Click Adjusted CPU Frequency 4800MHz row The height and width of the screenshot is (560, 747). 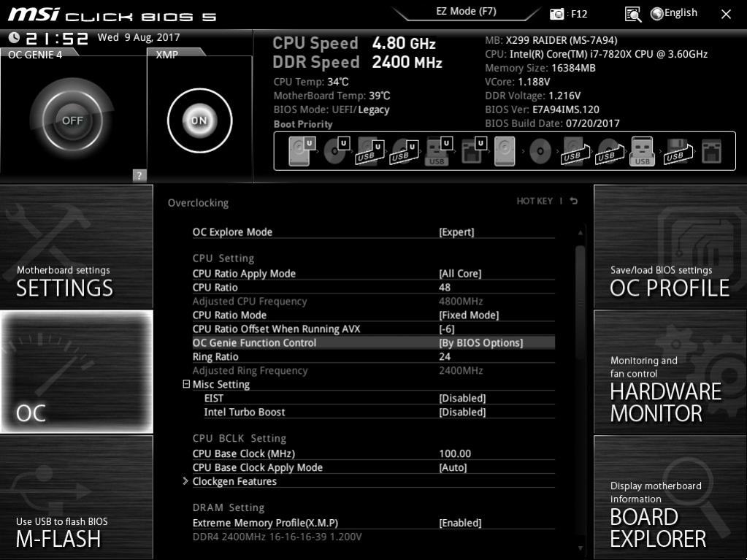point(374,301)
